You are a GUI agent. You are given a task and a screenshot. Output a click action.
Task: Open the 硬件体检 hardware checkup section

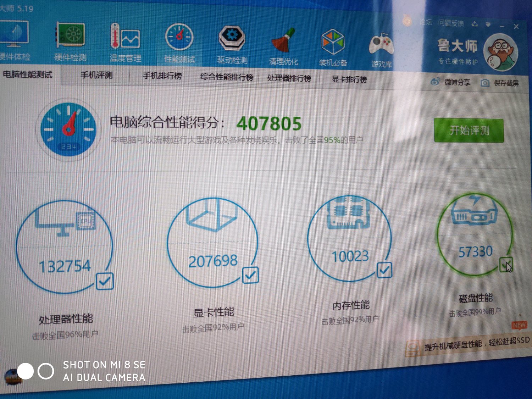(14, 41)
